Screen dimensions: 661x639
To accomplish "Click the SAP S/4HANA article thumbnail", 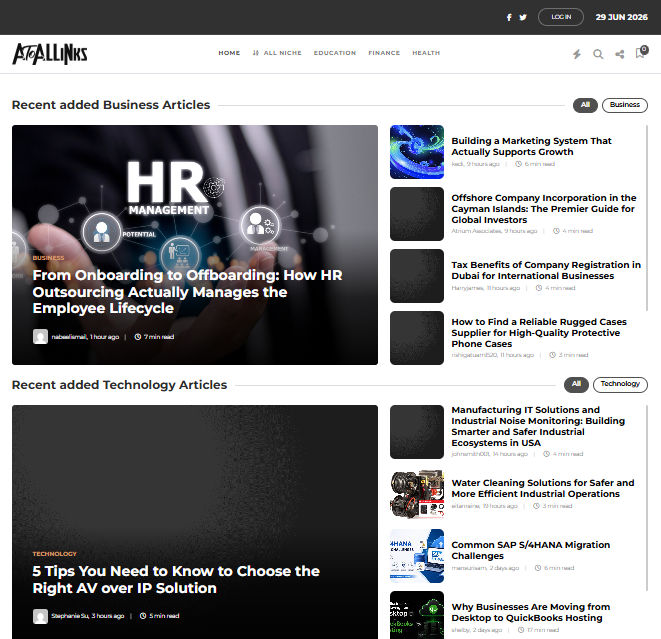I will 416,556.
